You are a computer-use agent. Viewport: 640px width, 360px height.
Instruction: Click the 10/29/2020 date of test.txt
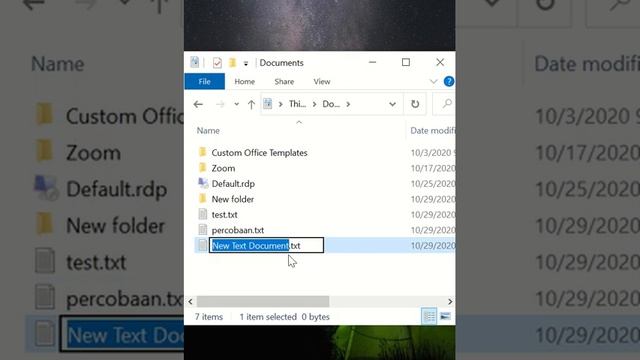(433, 215)
